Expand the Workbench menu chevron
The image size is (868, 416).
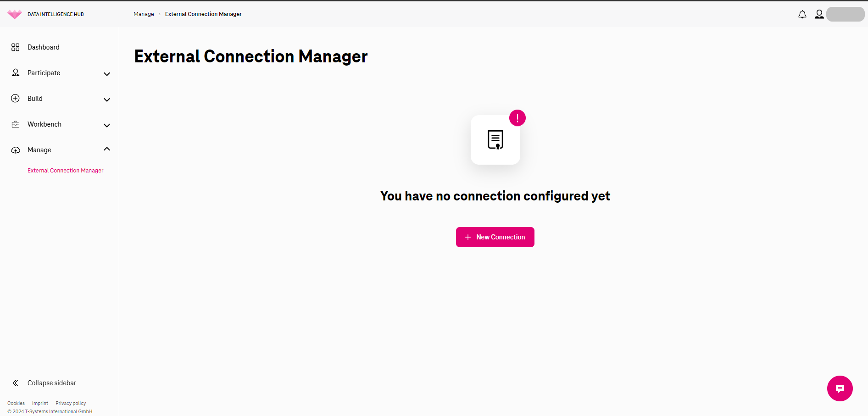coord(107,125)
